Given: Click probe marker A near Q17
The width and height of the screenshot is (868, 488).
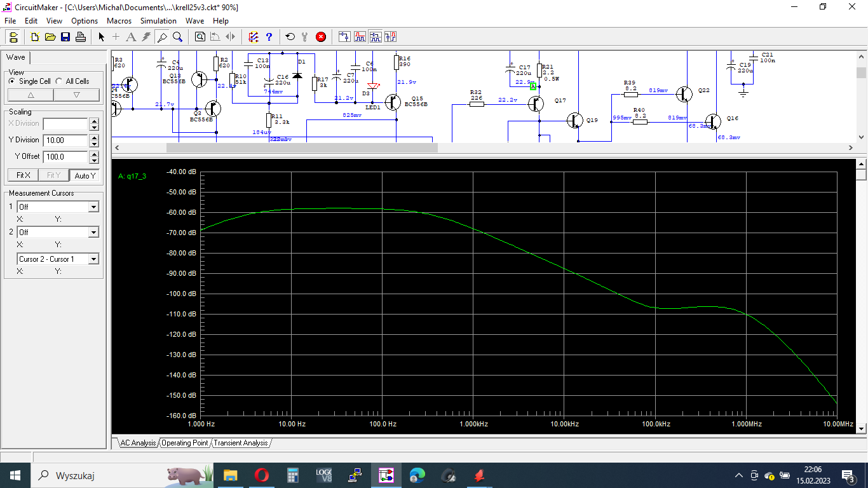Looking at the screenshot, I should [x=533, y=86].
